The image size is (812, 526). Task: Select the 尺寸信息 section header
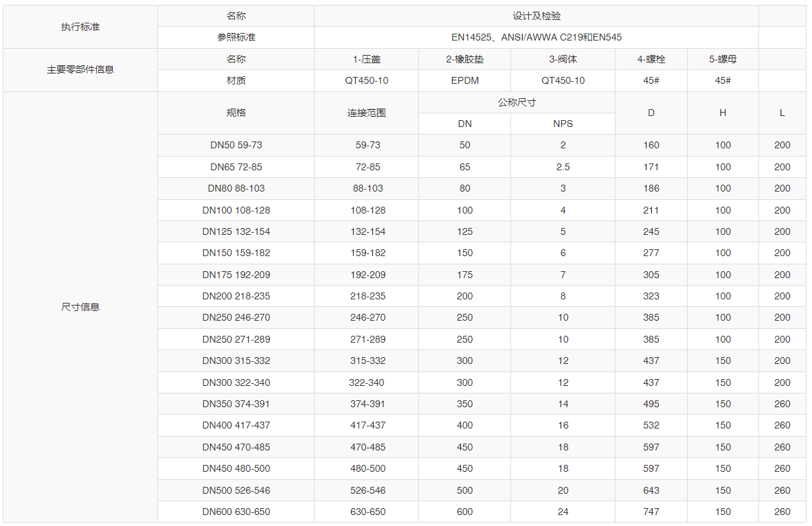click(x=80, y=307)
